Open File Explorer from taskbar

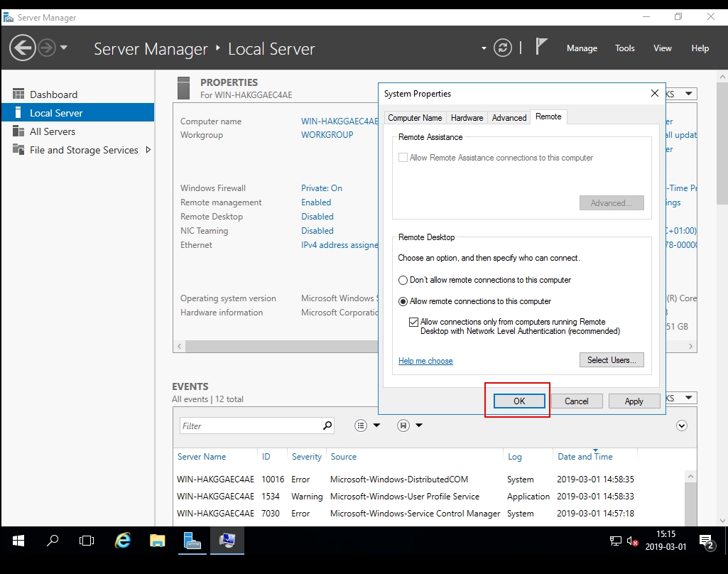point(158,541)
